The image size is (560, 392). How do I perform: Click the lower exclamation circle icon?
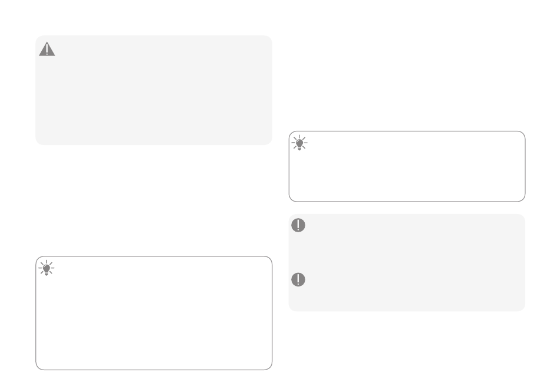(298, 279)
